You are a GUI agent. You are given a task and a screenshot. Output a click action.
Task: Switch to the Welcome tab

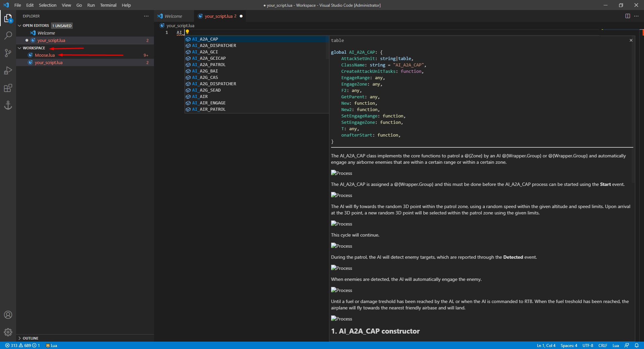tap(174, 16)
